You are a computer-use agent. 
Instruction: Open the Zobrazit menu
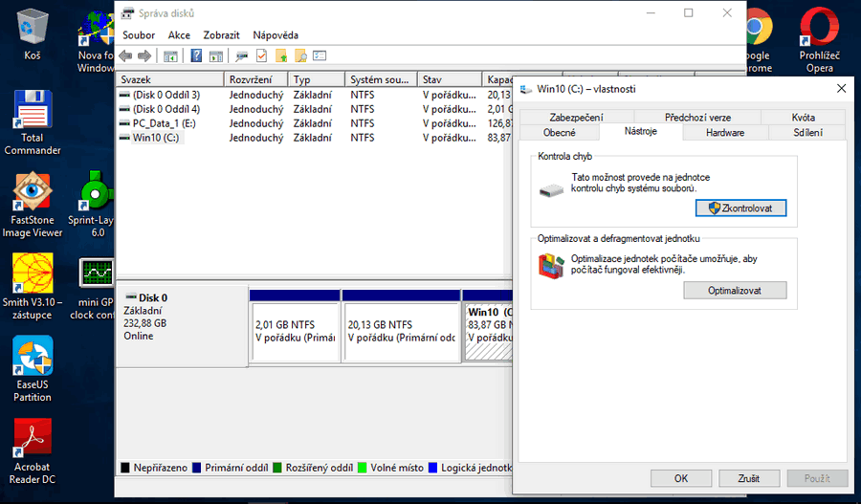[221, 35]
